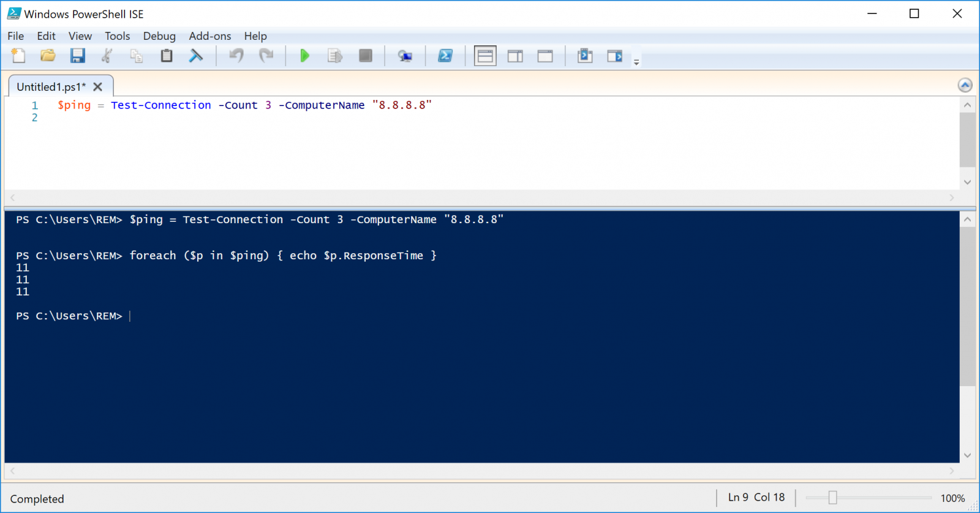Viewport: 980px width, 513px height.
Task: Minimize the PowerShell ISE window
Action: coord(872,13)
